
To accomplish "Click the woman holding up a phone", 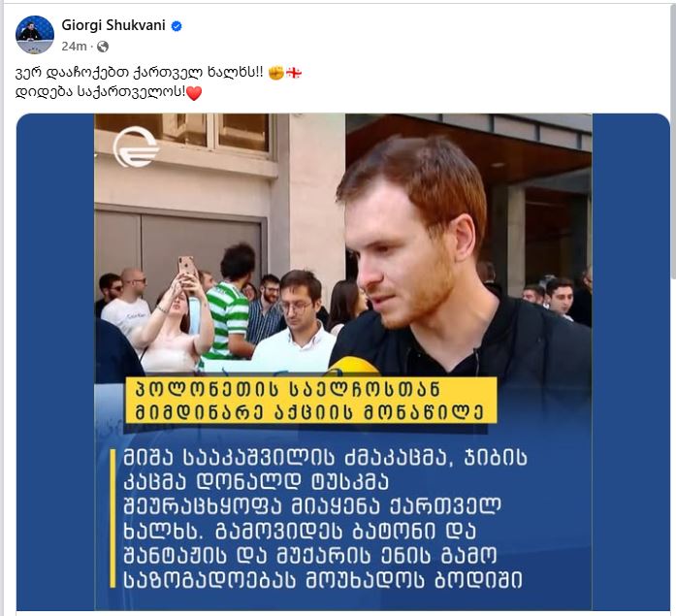I will pos(177,314).
